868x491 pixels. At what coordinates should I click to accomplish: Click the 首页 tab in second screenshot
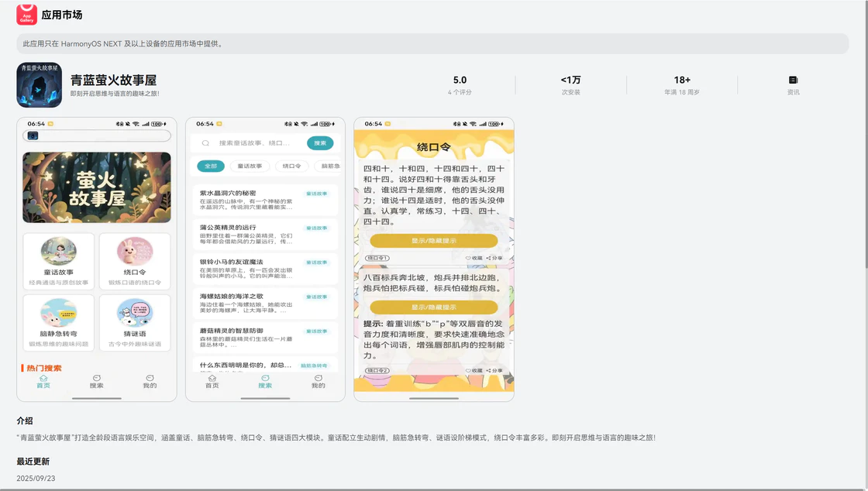(x=212, y=382)
